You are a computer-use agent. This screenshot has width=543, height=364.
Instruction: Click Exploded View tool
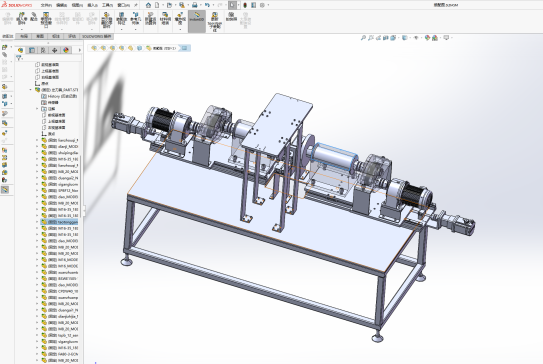click(180, 18)
